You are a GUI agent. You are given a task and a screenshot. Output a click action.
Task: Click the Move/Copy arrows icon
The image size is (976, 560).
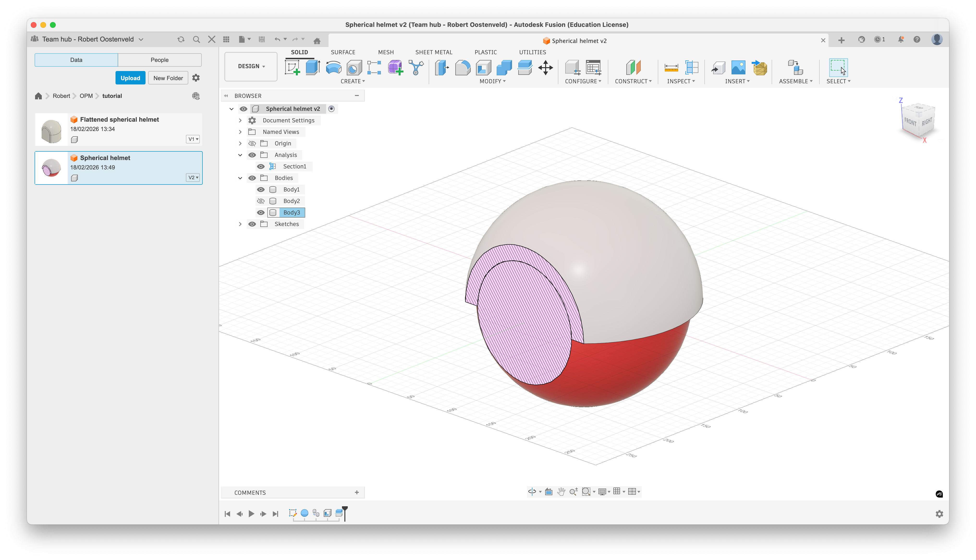pos(545,68)
